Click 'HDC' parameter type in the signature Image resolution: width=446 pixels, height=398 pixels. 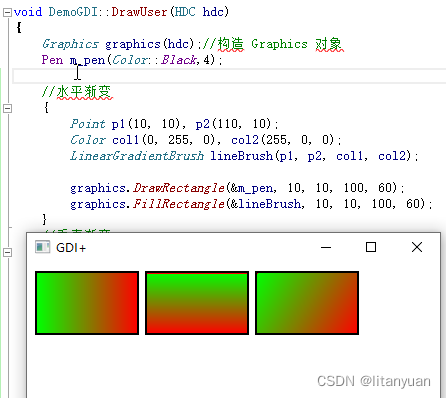point(185,12)
